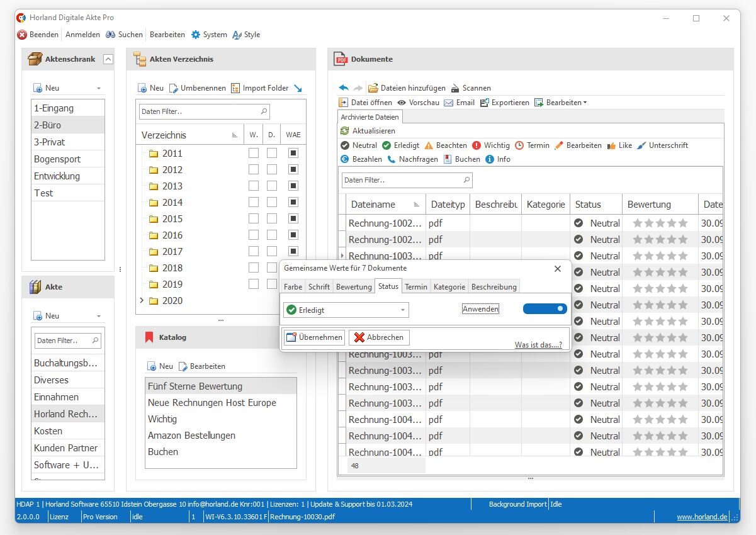Set status Info icon

[490, 159]
